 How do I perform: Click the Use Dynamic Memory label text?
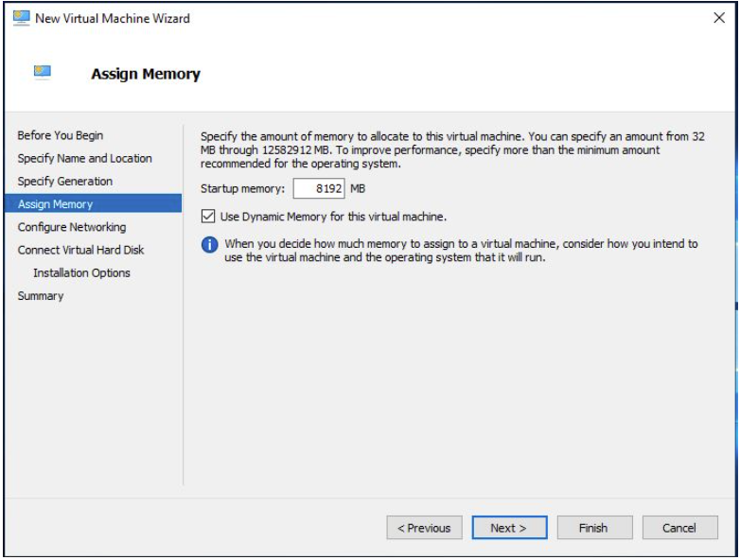pos(333,217)
